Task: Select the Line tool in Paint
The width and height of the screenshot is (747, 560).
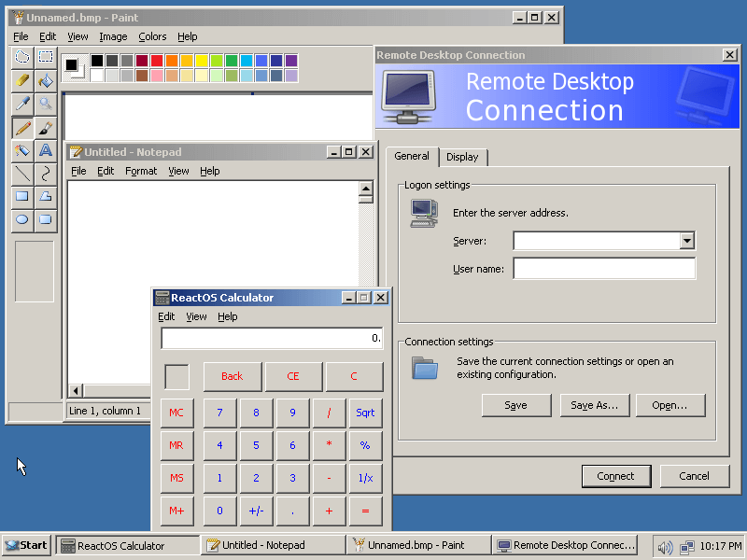Action: (x=22, y=174)
